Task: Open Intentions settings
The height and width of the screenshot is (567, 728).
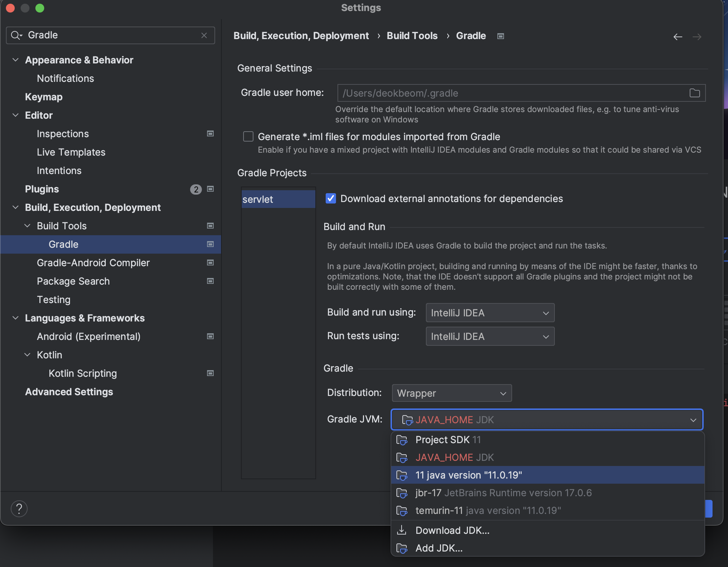Action: 59,170
